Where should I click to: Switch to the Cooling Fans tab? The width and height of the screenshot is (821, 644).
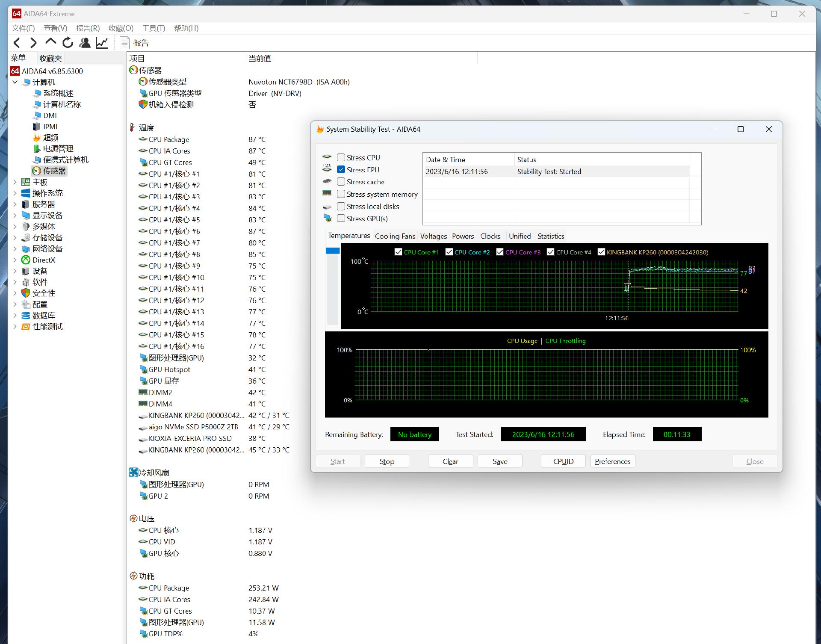tap(395, 236)
